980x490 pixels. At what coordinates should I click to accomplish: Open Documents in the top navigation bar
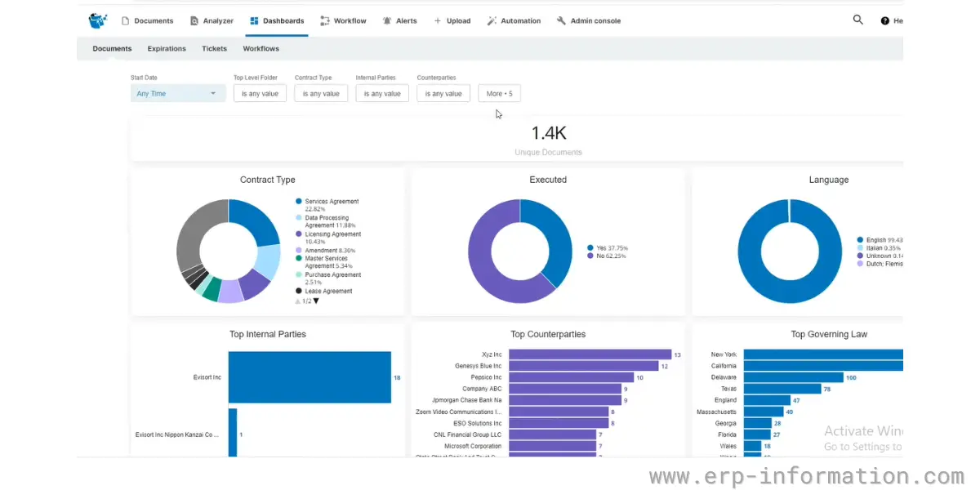click(x=147, y=20)
